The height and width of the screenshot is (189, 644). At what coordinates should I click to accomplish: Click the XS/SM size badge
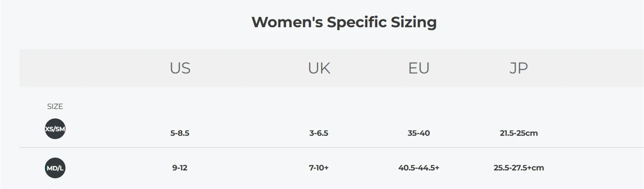coord(55,129)
